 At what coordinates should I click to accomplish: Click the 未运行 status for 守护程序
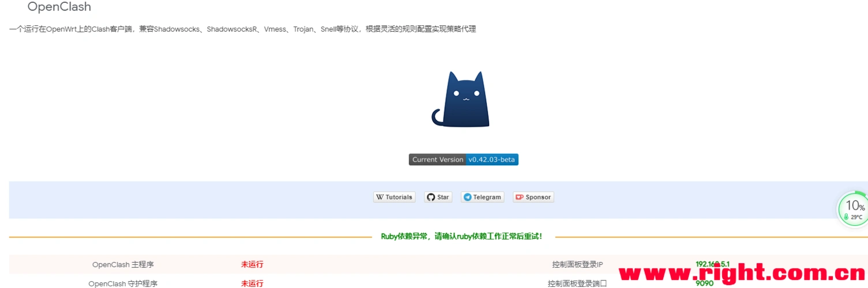coord(252,283)
